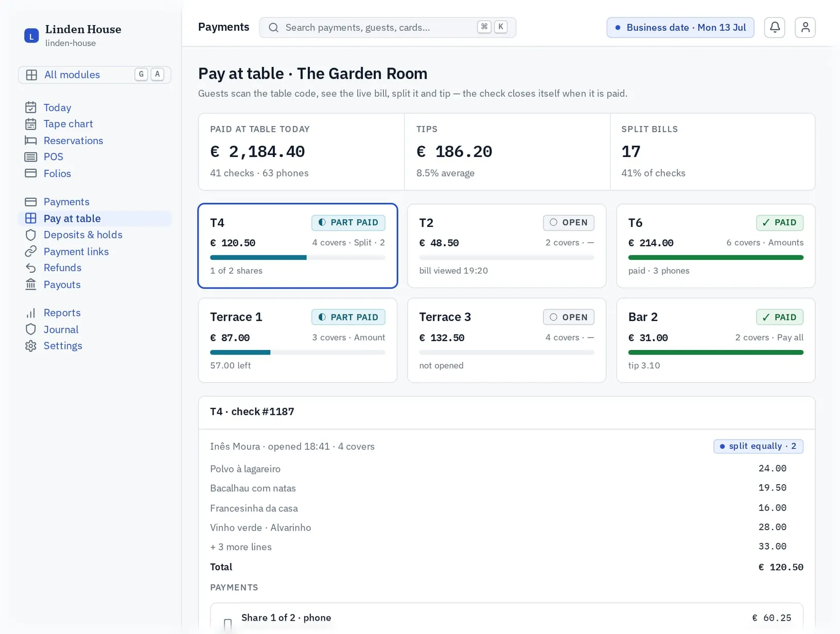Click the OPEN badge on Terrace 3

pos(568,317)
